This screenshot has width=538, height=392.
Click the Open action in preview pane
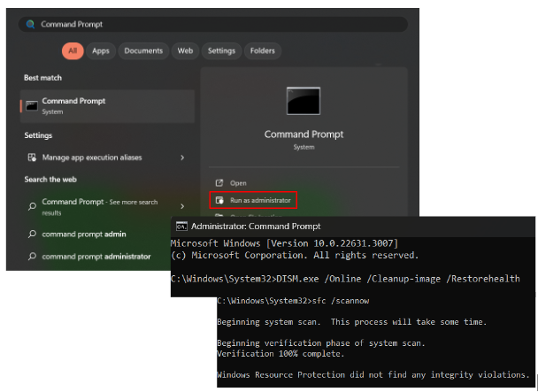click(238, 183)
